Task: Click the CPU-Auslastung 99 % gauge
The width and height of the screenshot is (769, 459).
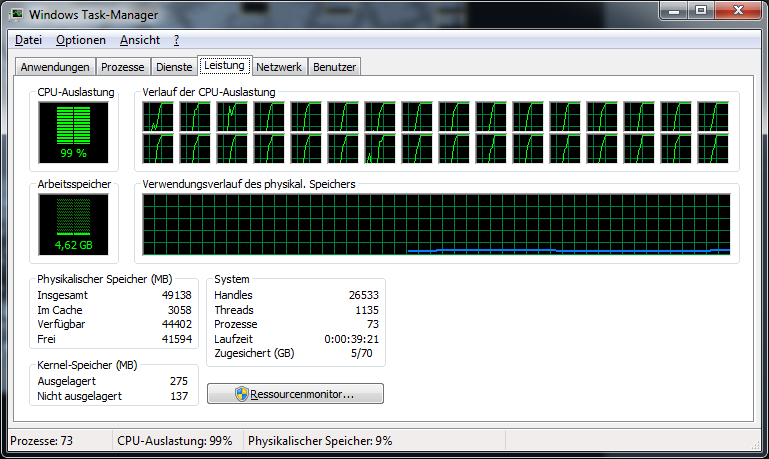Action: coord(74,132)
